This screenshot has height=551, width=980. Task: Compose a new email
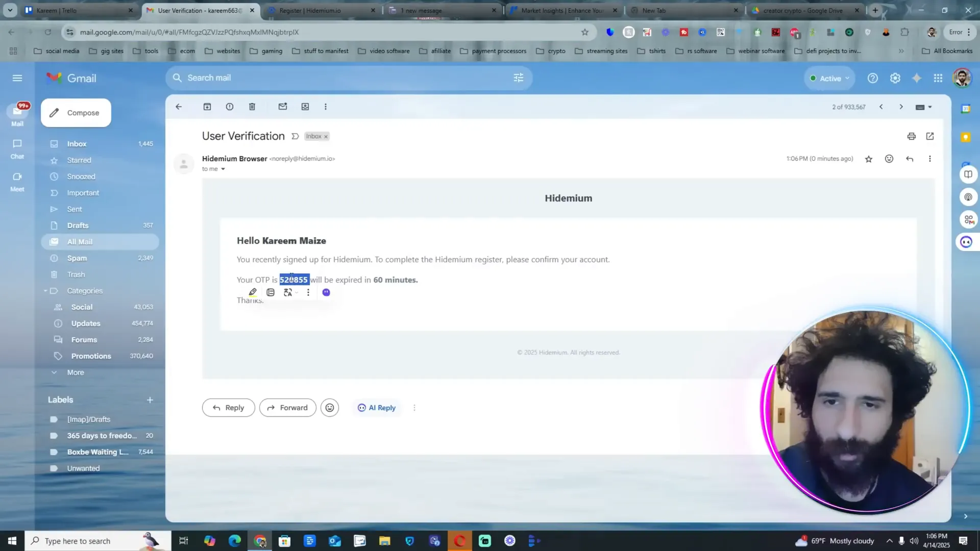pos(76,113)
